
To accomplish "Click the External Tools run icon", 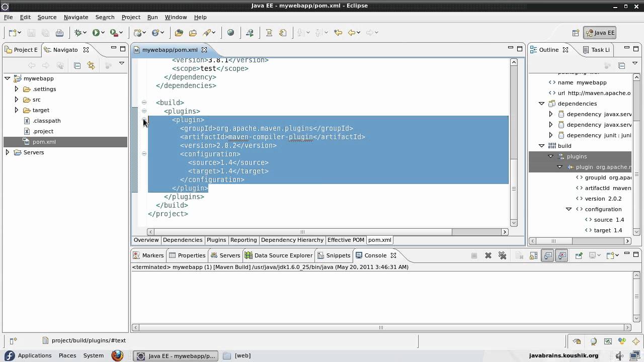I will [x=114, y=33].
